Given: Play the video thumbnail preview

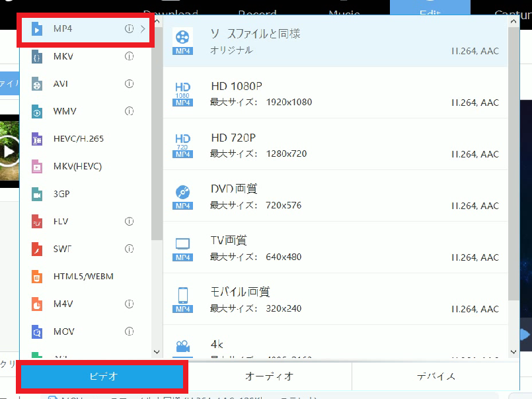Looking at the screenshot, I should click(x=9, y=152).
